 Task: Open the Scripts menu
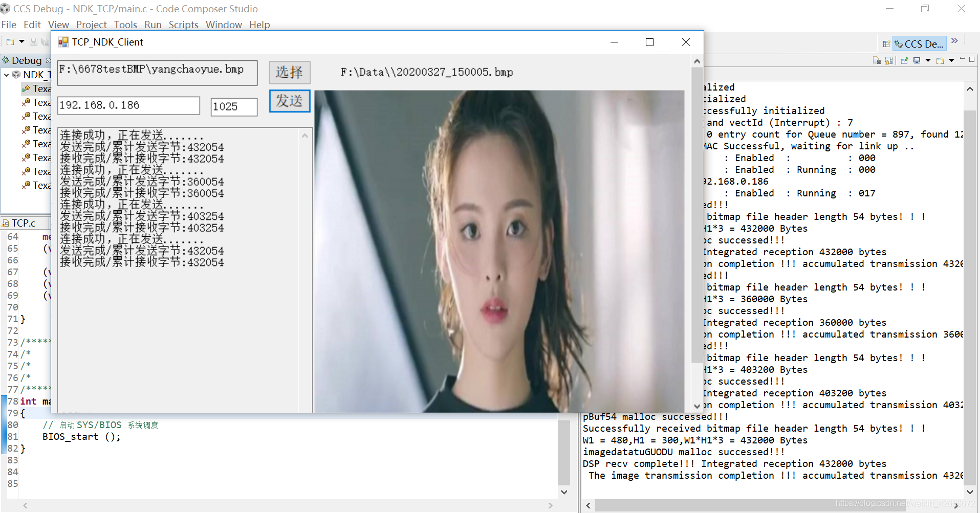[184, 25]
